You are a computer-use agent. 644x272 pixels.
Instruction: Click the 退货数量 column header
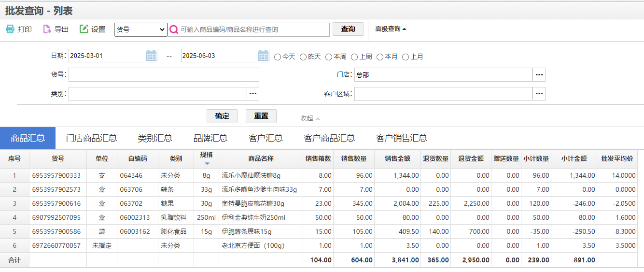[x=436, y=158]
